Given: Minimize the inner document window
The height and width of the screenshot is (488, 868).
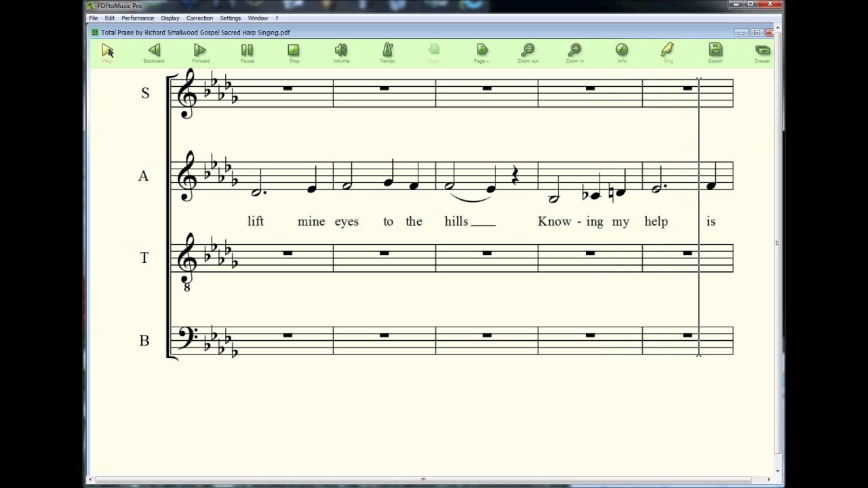Looking at the screenshot, I should pyautogui.click(x=741, y=33).
